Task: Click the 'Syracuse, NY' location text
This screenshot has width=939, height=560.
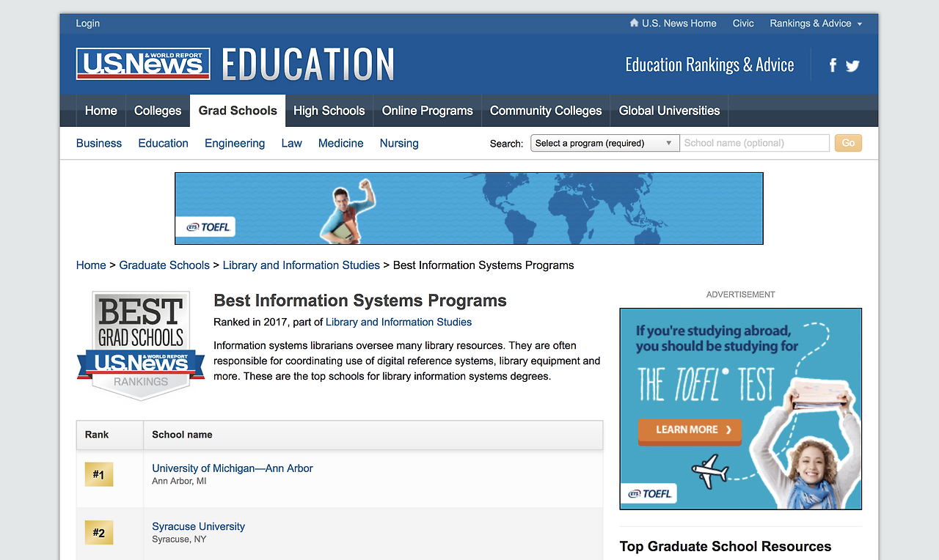Action: pyautogui.click(x=179, y=539)
